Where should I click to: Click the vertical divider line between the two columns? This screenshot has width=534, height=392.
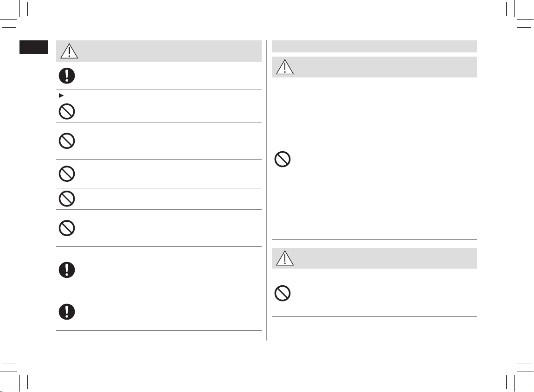[267, 190]
